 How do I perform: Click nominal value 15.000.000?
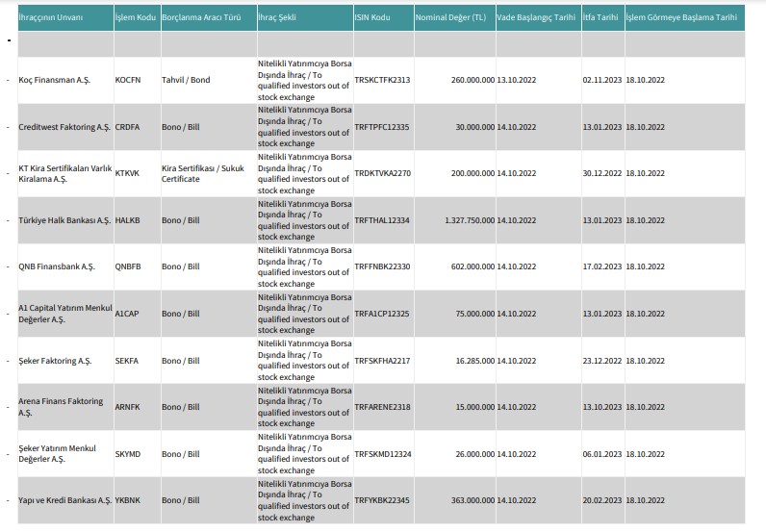pyautogui.click(x=475, y=407)
